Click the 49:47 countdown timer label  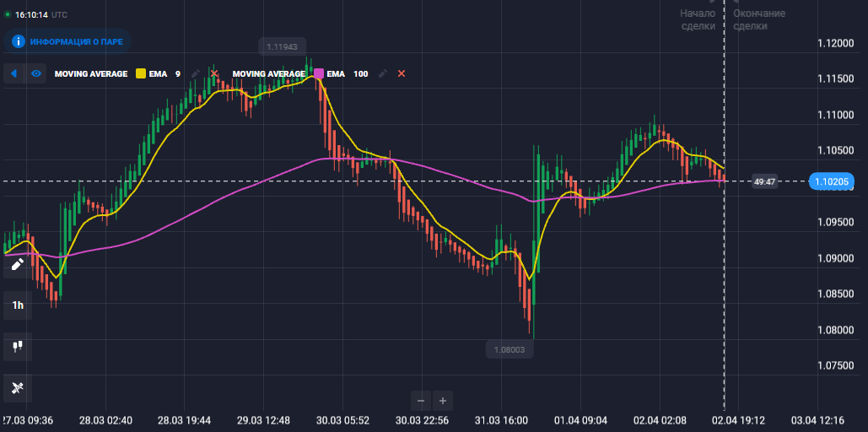[x=764, y=181]
